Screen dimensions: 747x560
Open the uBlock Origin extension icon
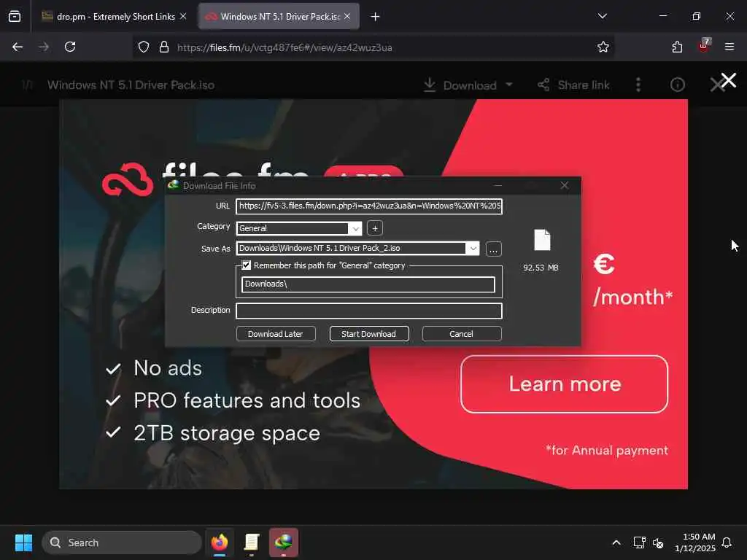704,46
